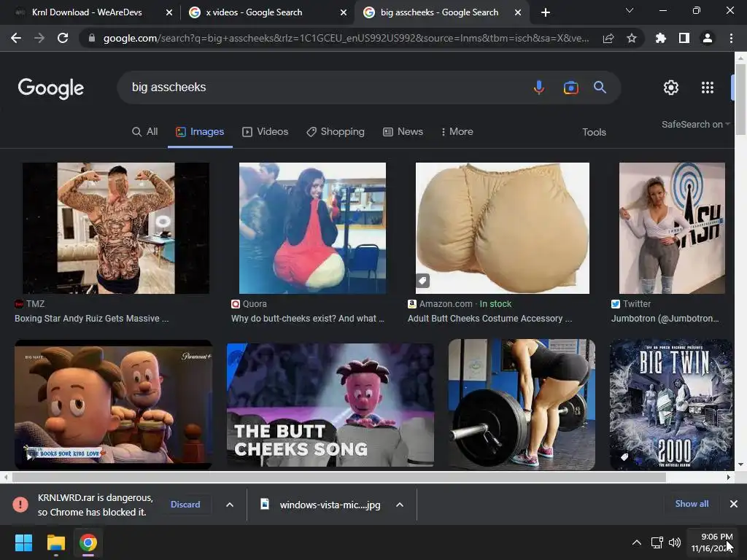
Task: Discard the blocked KRNLWRD.rar download
Action: point(185,505)
